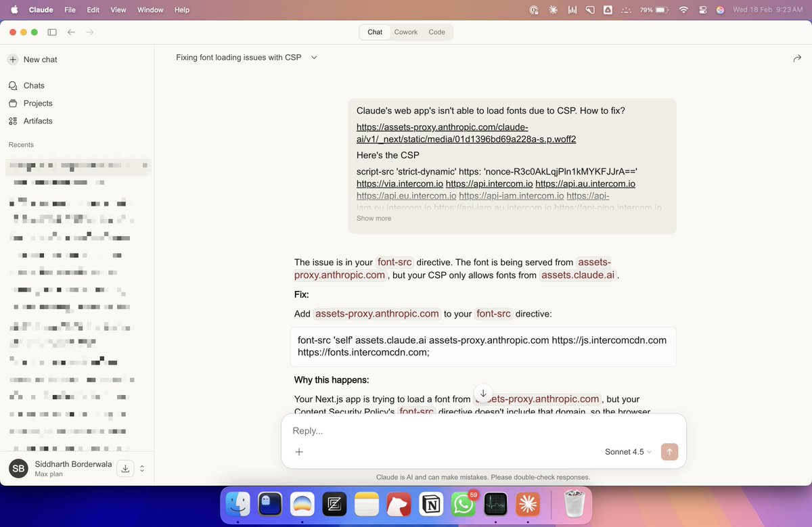The width and height of the screenshot is (812, 527).
Task: Go back with the left arrow
Action: (71, 32)
